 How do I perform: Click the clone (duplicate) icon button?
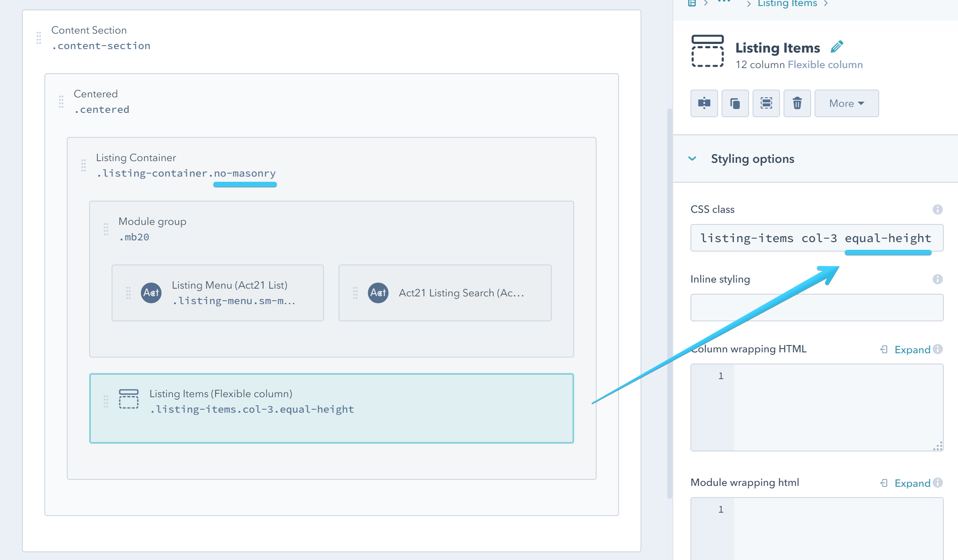(x=735, y=103)
